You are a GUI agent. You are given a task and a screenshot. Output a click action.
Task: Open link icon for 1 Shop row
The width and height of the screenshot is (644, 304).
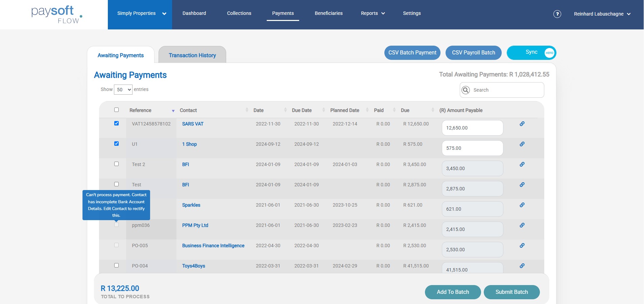tap(522, 144)
